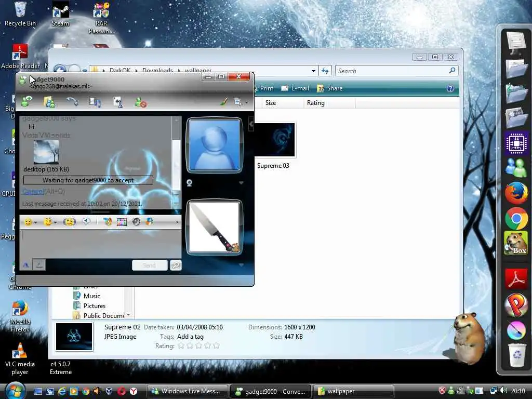
Task: Click the paintbrush color scheme icon
Action: click(223, 101)
